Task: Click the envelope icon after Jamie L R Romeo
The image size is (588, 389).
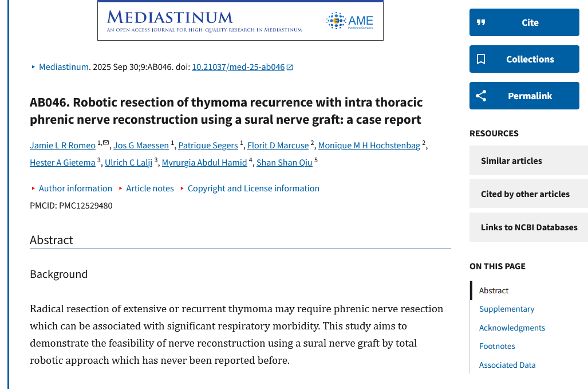Action: [x=106, y=143]
